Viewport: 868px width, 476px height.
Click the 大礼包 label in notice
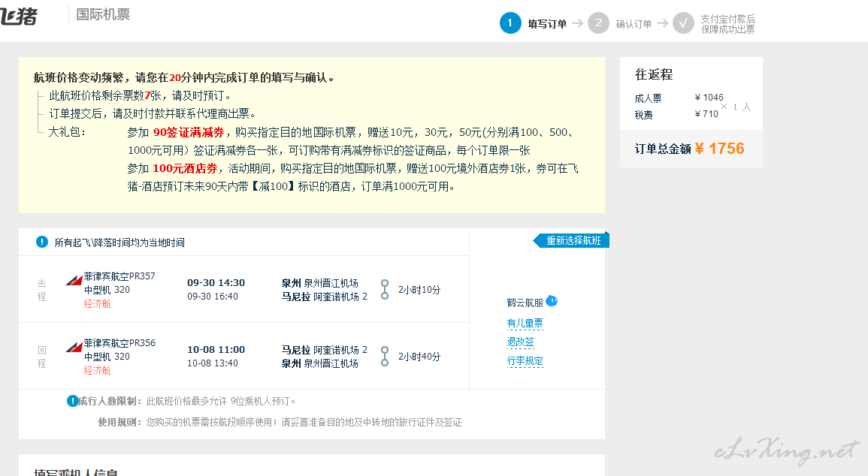(x=66, y=132)
